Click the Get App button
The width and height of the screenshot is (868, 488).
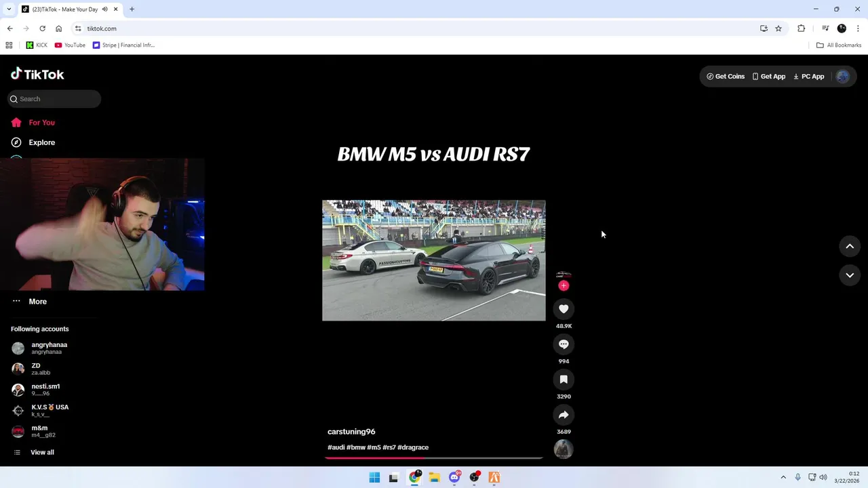[x=768, y=77]
